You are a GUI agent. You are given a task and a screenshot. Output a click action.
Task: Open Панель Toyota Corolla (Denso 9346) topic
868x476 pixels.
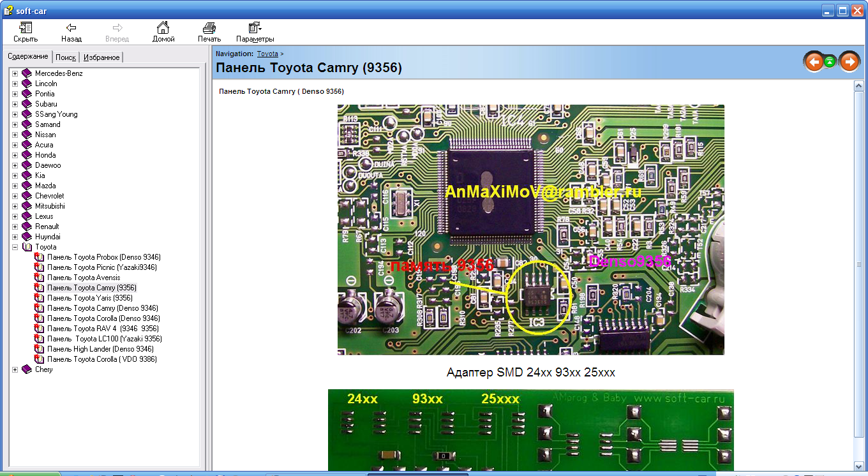(103, 318)
